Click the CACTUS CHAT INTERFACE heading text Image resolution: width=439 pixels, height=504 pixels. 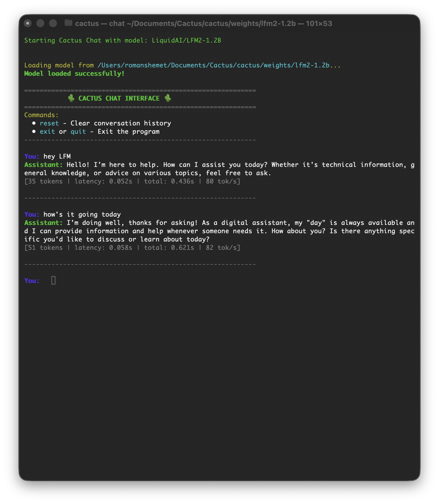[119, 98]
